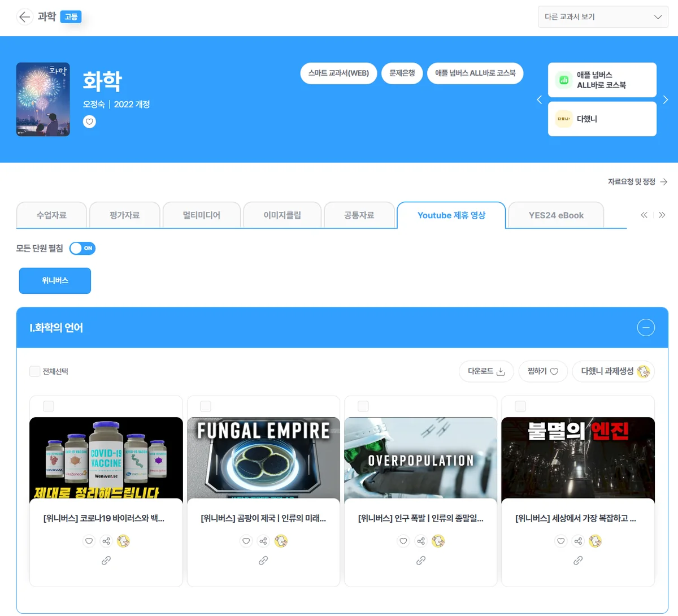This screenshot has width=678, height=616.
Task: Click the 다했니 과제생성 button
Action: coord(614,371)
